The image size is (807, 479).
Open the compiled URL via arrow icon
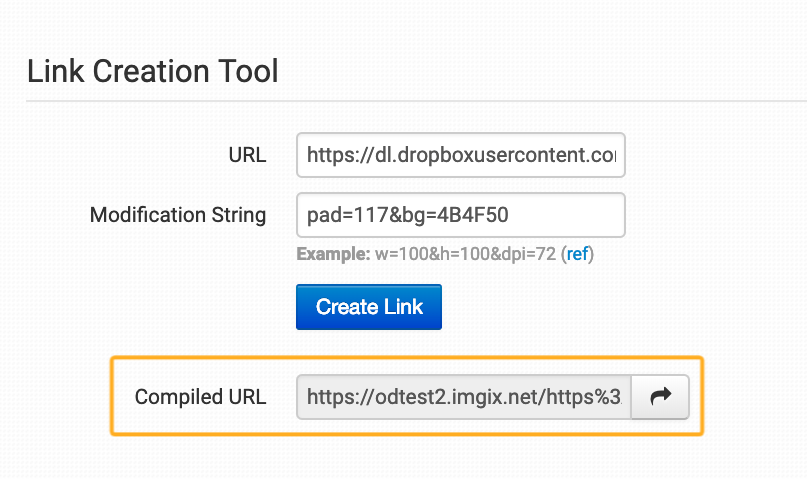click(x=660, y=397)
